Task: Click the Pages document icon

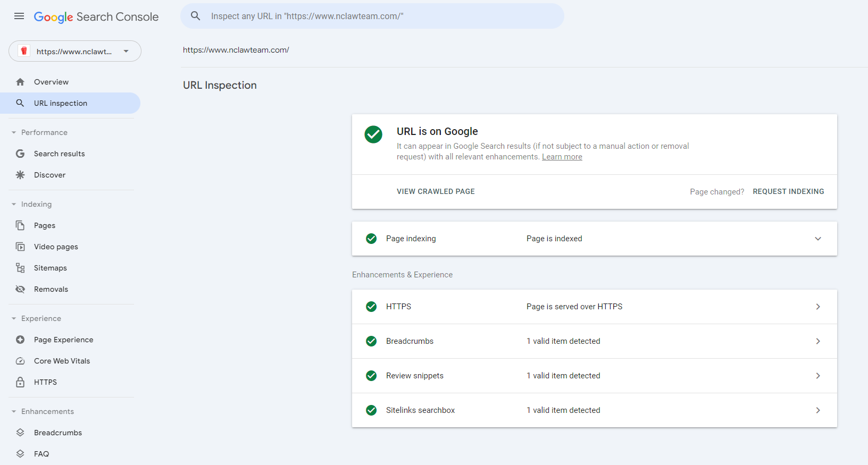Action: [20, 225]
